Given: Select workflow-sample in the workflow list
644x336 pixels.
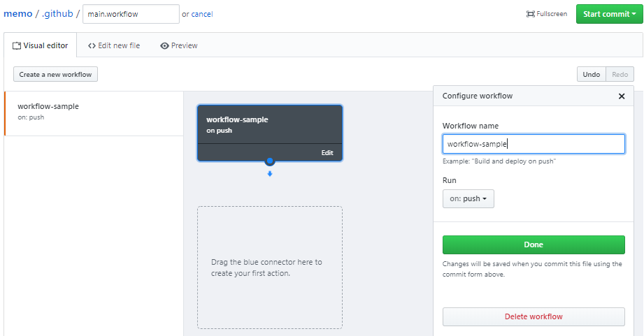Looking at the screenshot, I should point(94,113).
